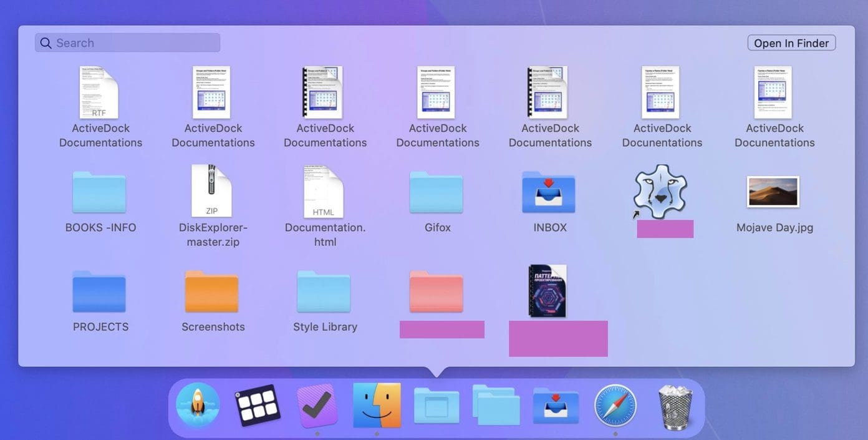Open the stacked folders icon in Dock
Image resolution: width=868 pixels, height=440 pixels.
(x=496, y=405)
